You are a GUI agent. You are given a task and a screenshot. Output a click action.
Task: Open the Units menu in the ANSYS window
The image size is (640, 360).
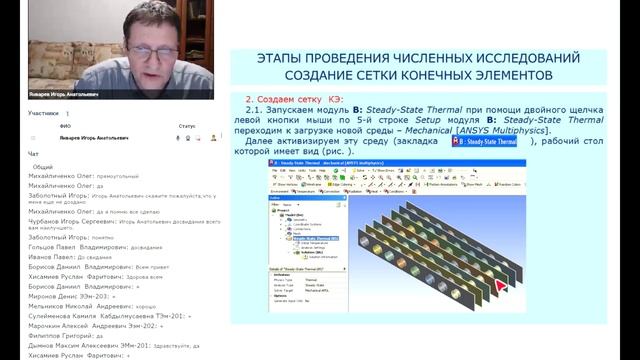302,170
